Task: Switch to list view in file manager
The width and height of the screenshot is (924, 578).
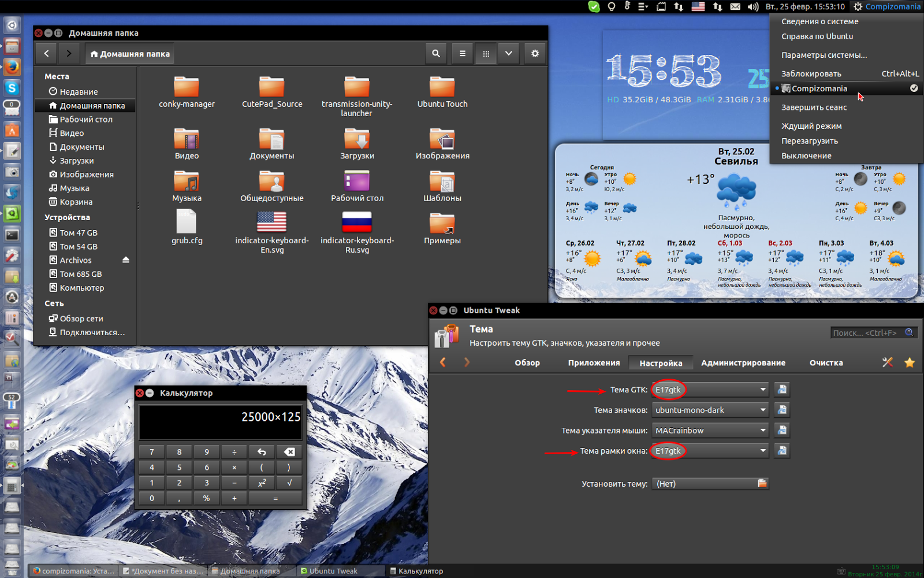Action: 462,53
